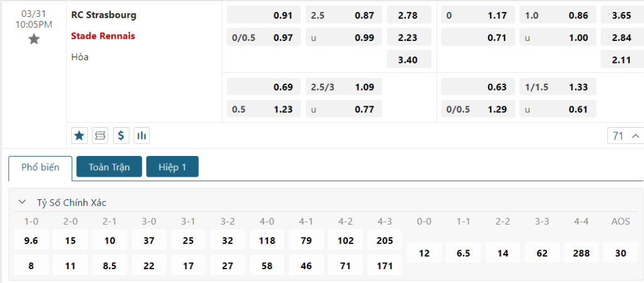
Task: Select 4-4 score odds 288
Action: point(581,253)
